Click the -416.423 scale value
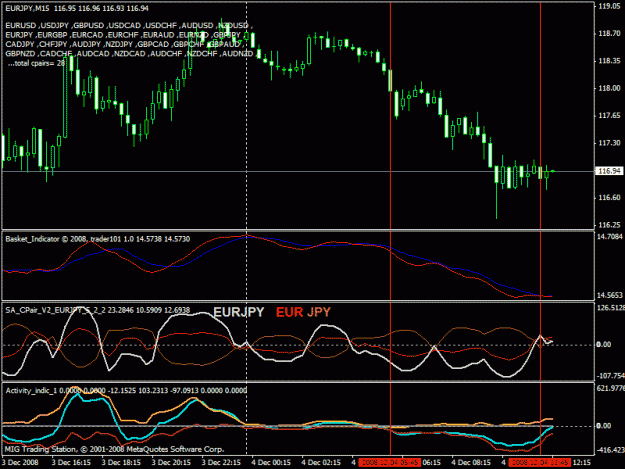This screenshot has height=469, width=625. pyautogui.click(x=610, y=450)
